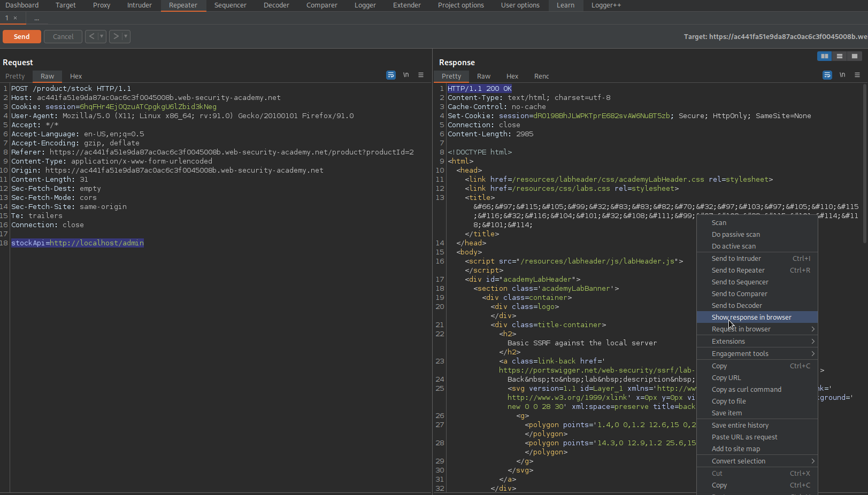
Task: Open the Decoder tab
Action: [x=276, y=5]
